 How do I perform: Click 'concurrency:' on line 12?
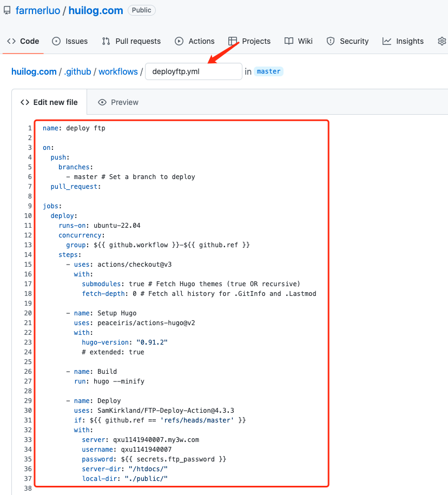[x=82, y=235]
